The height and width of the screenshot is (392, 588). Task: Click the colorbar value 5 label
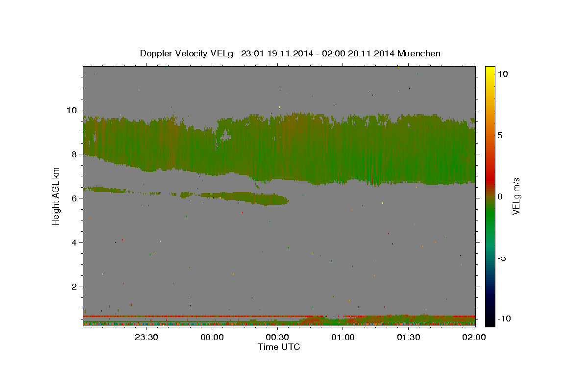click(x=500, y=135)
